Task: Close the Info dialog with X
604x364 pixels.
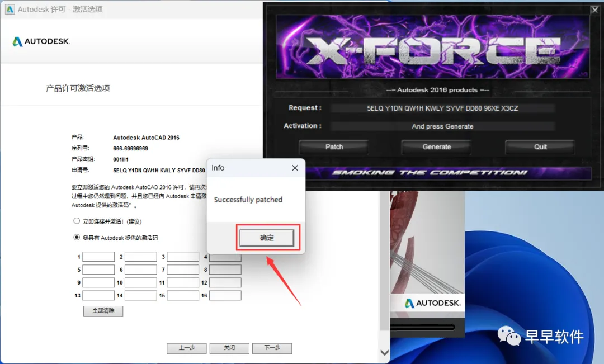Action: (295, 168)
